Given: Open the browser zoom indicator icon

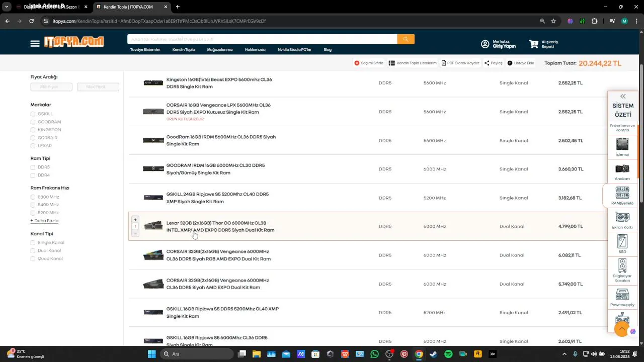Looking at the screenshot, I should 542,21.
